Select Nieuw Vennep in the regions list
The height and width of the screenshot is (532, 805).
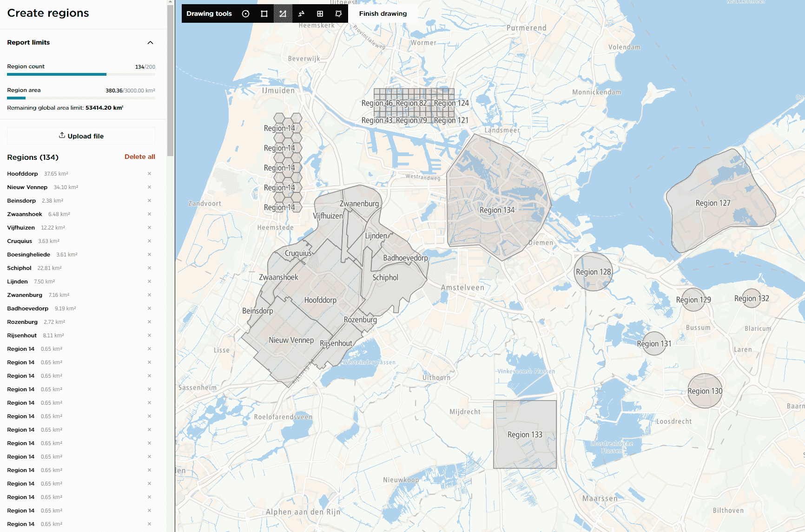[x=27, y=187]
